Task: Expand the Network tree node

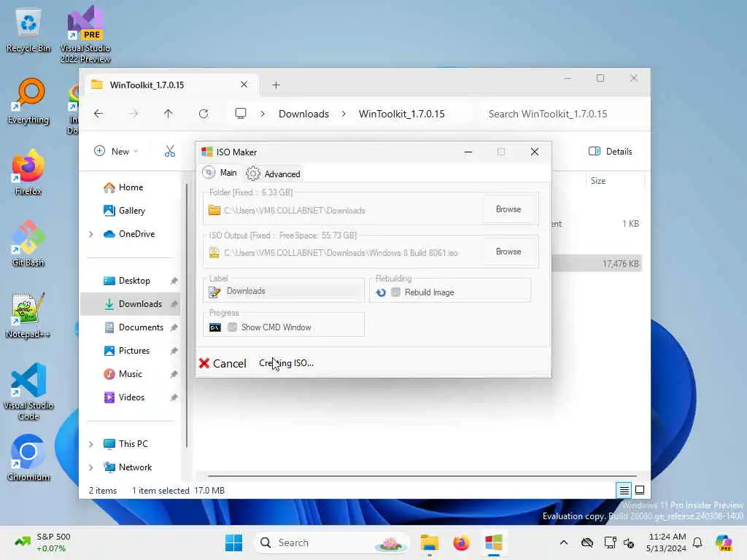Action: point(91,467)
